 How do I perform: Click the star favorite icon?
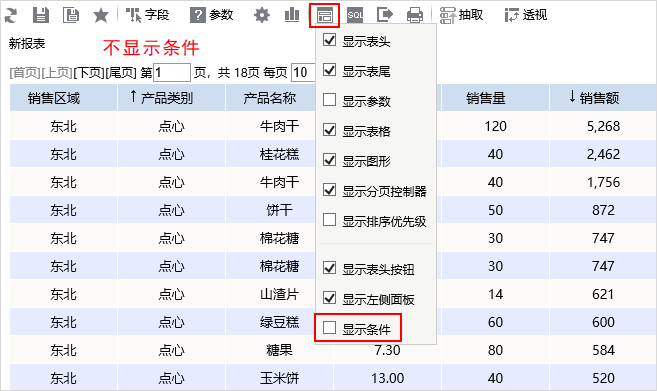click(x=101, y=16)
